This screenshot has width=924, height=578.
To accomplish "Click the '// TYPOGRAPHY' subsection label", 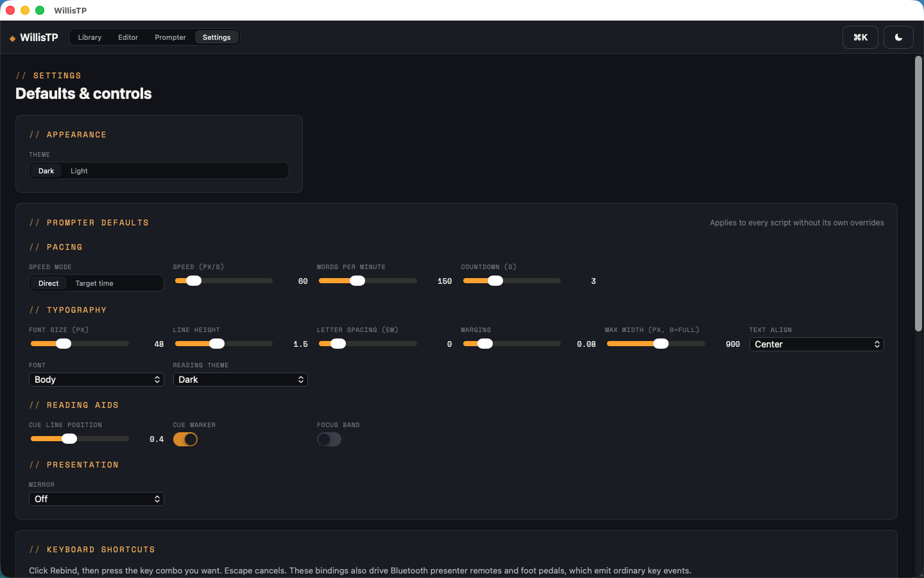I will click(67, 310).
